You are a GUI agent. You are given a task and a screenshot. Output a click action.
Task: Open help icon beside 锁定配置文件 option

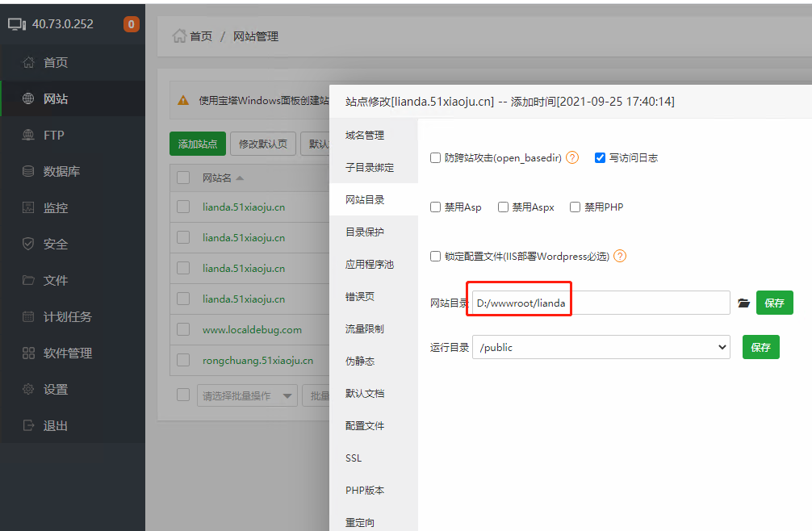[620, 256]
